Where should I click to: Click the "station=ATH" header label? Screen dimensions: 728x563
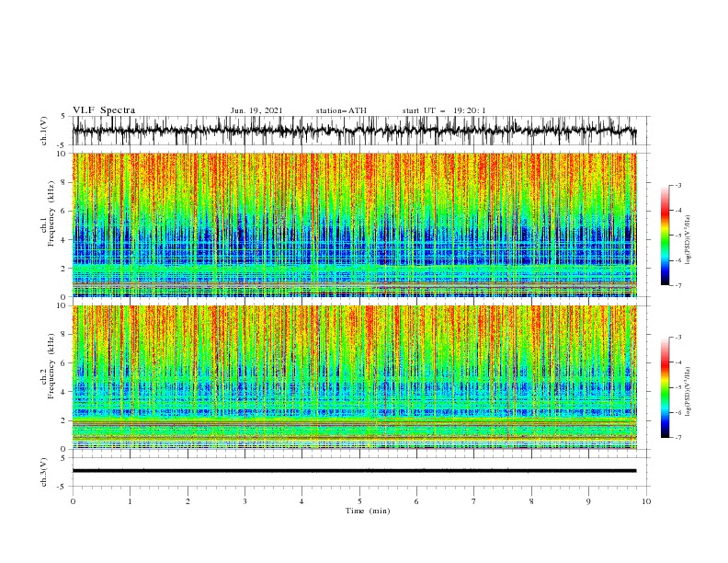click(x=341, y=110)
